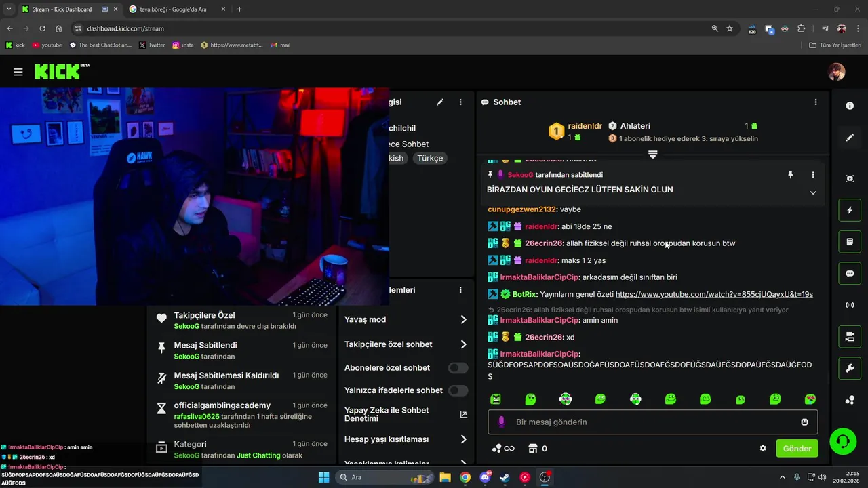This screenshot has height=488, width=868.
Task: Open the emoji picker in message box
Action: coord(805,422)
